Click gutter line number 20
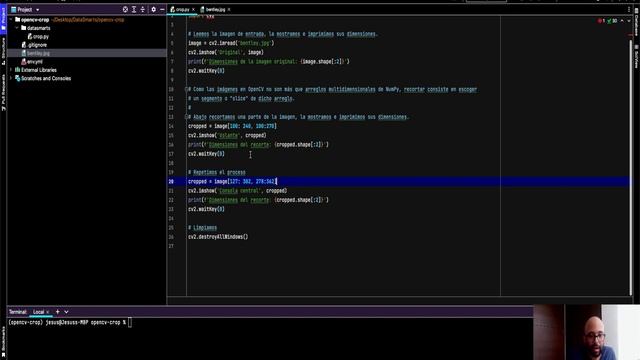 click(x=171, y=181)
